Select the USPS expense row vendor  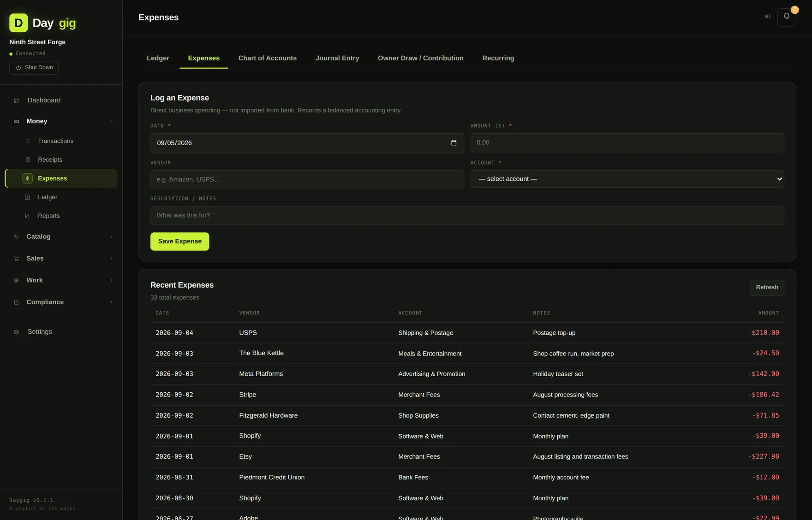pyautogui.click(x=248, y=333)
